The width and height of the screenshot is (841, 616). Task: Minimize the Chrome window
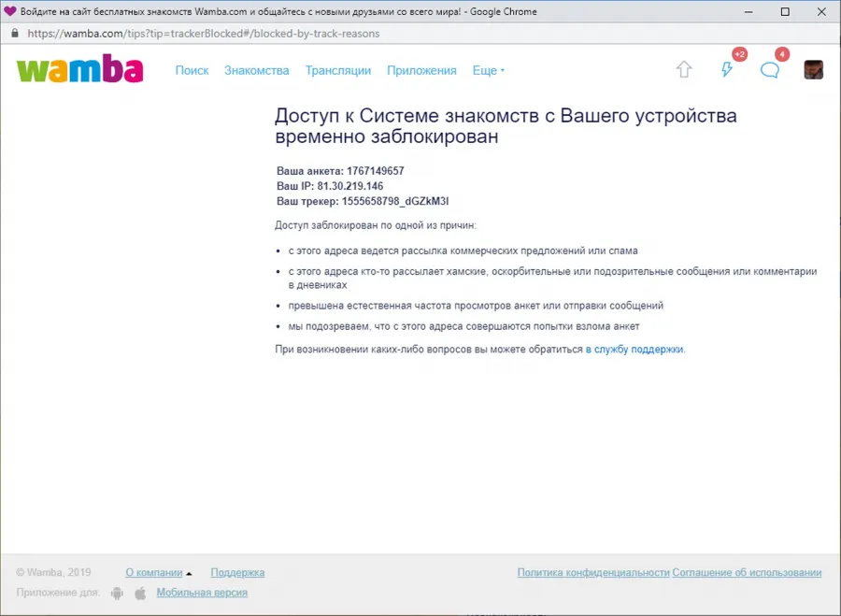click(748, 11)
